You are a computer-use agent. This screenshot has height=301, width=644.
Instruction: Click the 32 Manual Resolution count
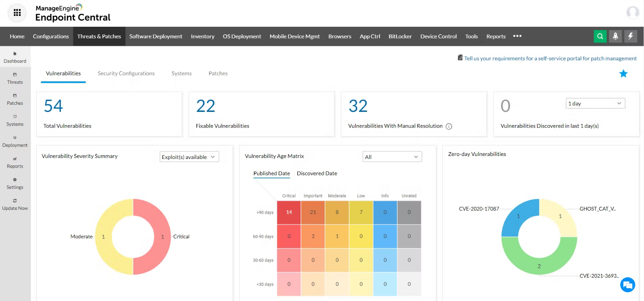tap(358, 106)
